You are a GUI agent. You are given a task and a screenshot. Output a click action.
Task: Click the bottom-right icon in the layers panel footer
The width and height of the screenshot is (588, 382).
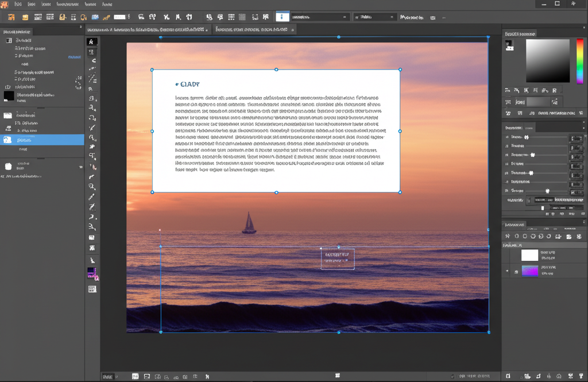pos(580,376)
